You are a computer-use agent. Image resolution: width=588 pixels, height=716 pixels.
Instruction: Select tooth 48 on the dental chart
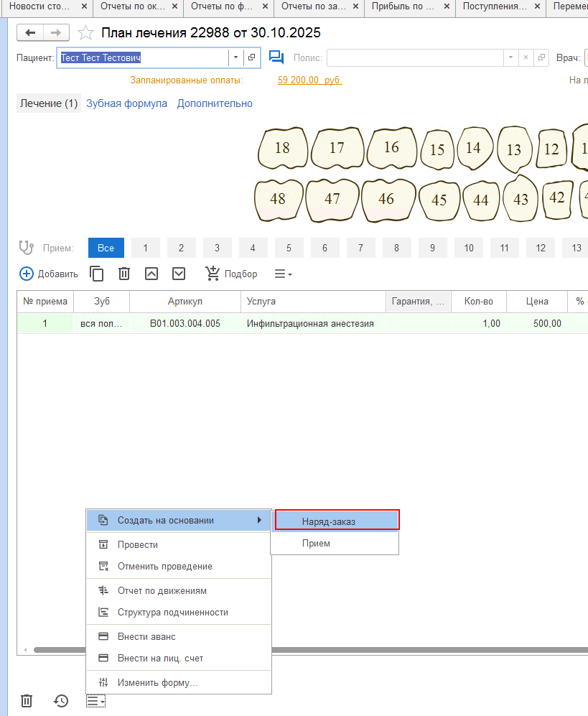(278, 199)
